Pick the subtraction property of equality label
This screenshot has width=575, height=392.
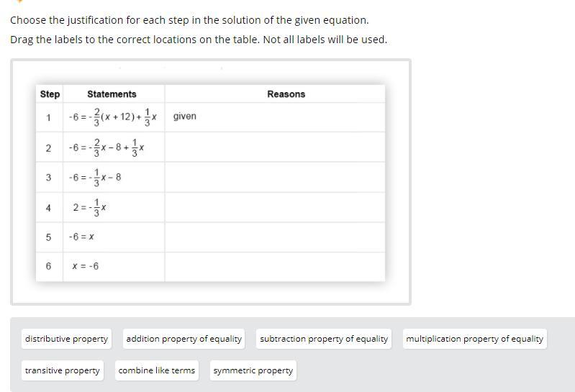point(324,339)
